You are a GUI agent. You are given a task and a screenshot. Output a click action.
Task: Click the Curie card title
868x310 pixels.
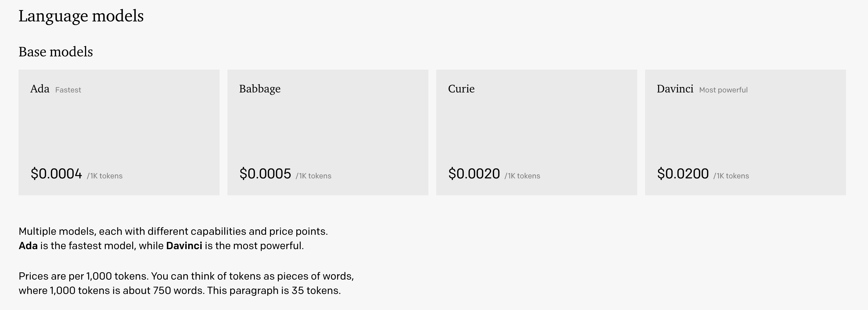[461, 89]
